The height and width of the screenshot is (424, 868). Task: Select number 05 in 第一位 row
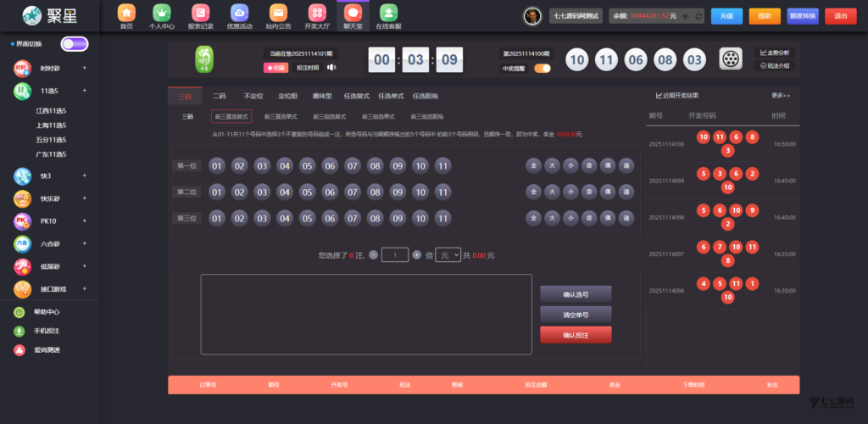coord(307,166)
